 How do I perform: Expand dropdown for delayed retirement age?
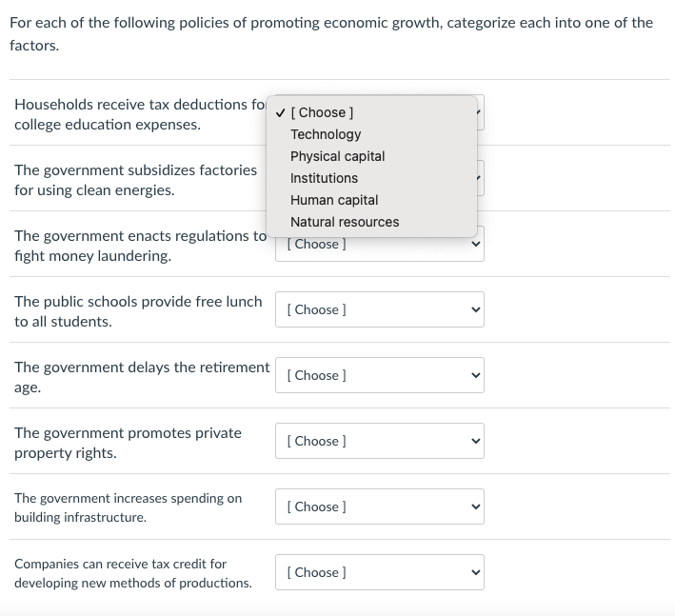[379, 375]
